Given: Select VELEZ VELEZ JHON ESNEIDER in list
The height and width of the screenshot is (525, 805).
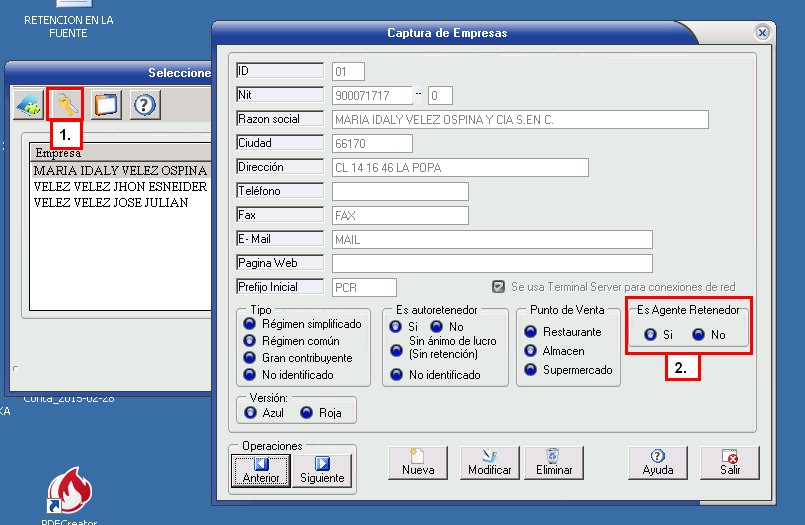Looking at the screenshot, I should point(120,187).
